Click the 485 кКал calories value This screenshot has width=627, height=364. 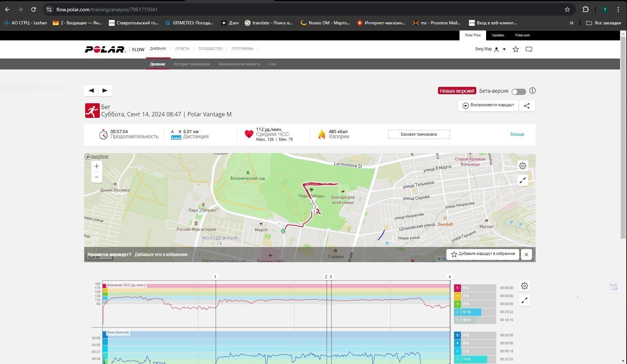point(338,132)
